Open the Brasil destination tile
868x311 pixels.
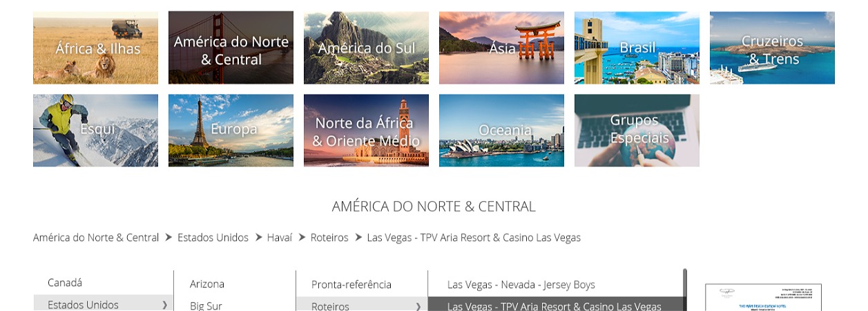pyautogui.click(x=637, y=48)
